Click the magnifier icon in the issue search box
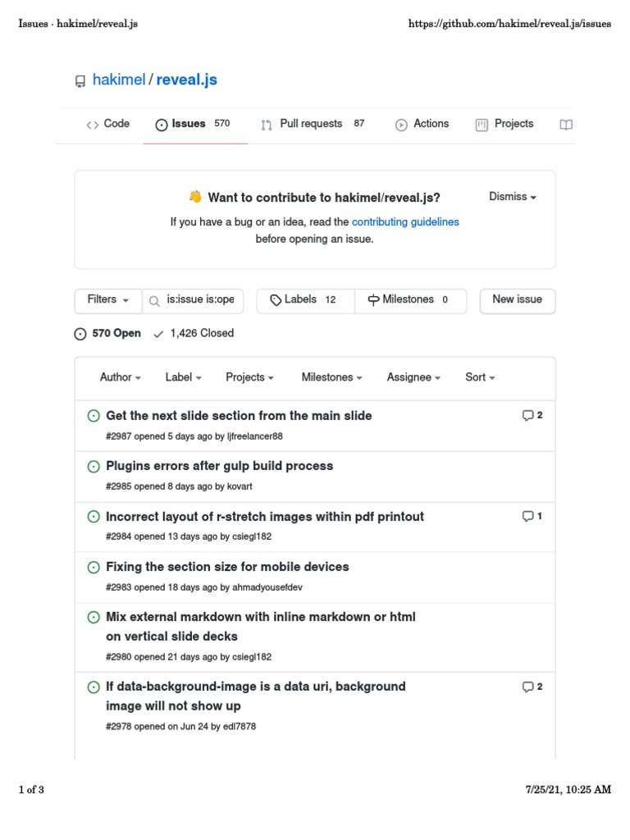The height and width of the screenshot is (840, 630). (x=154, y=300)
